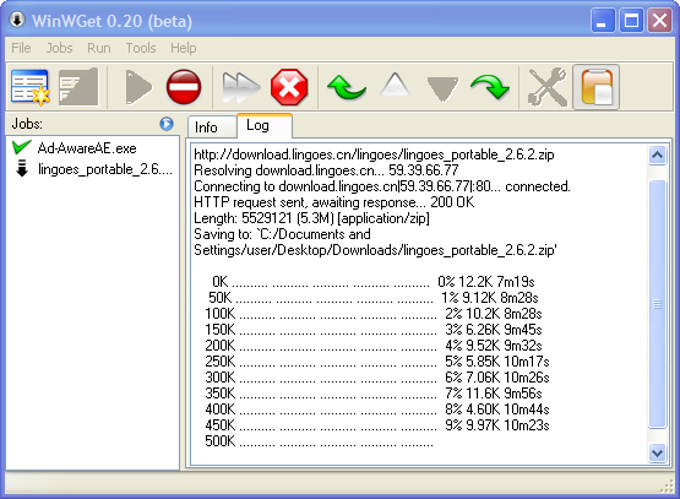Click the log scrollbar down arrow
Viewport: 680px width, 499px height.
(657, 453)
